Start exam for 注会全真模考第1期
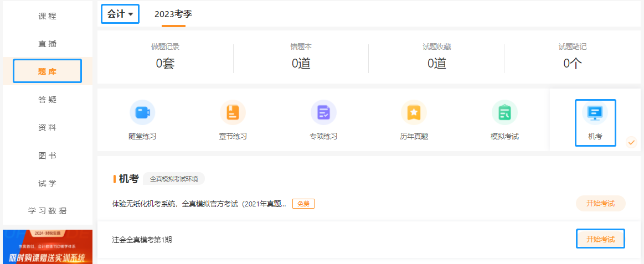644x264 pixels. (600, 239)
